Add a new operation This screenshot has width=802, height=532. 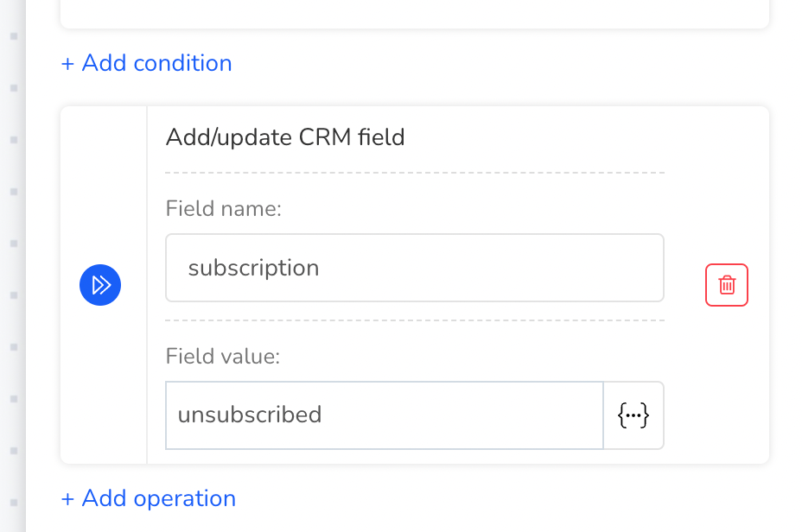[149, 498]
